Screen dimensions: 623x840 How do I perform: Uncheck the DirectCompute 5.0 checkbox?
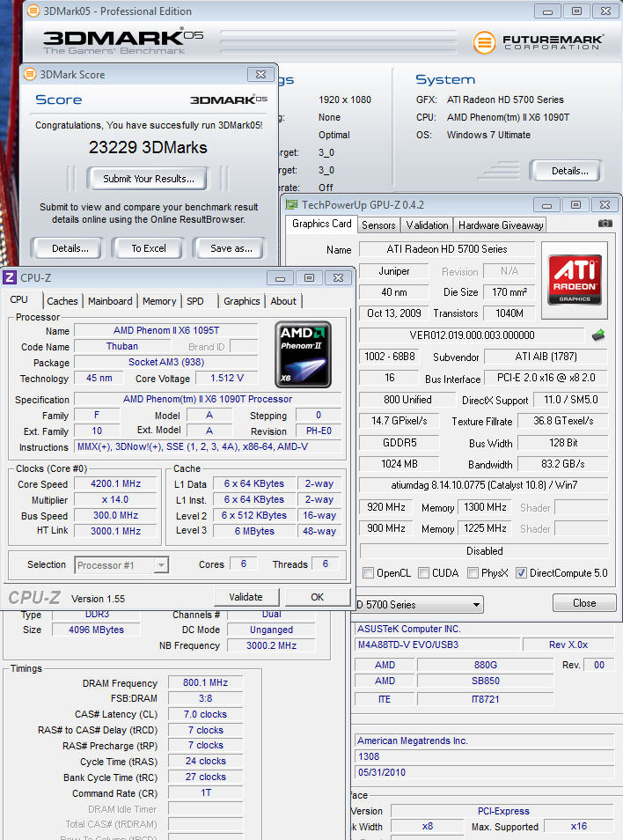(x=521, y=572)
